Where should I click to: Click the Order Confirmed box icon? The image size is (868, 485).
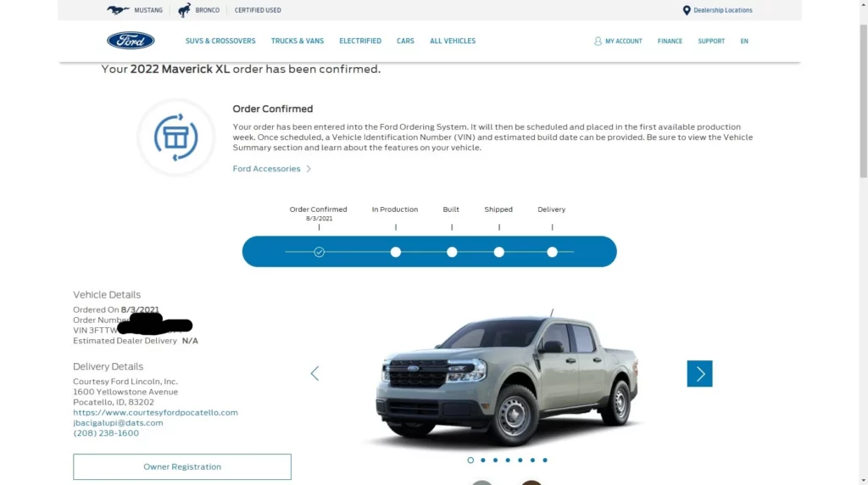point(176,137)
